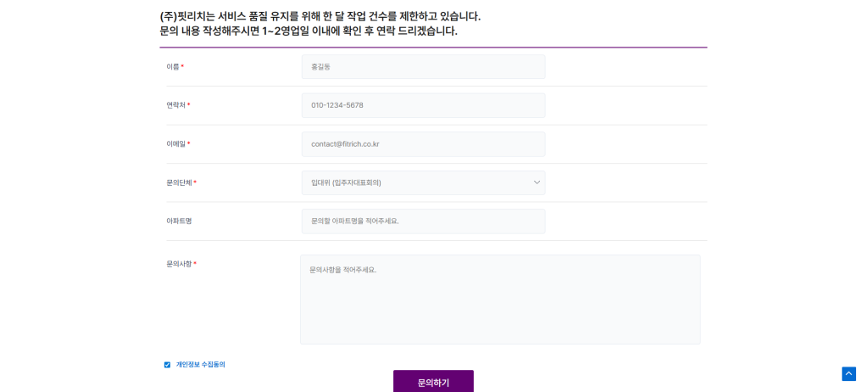
Task: Click the 문의사항 field label
Action: pyautogui.click(x=179, y=264)
